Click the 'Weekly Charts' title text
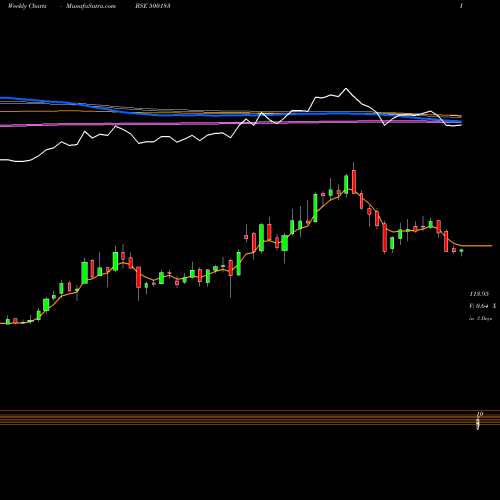This screenshot has width=500, height=500. point(27,6)
